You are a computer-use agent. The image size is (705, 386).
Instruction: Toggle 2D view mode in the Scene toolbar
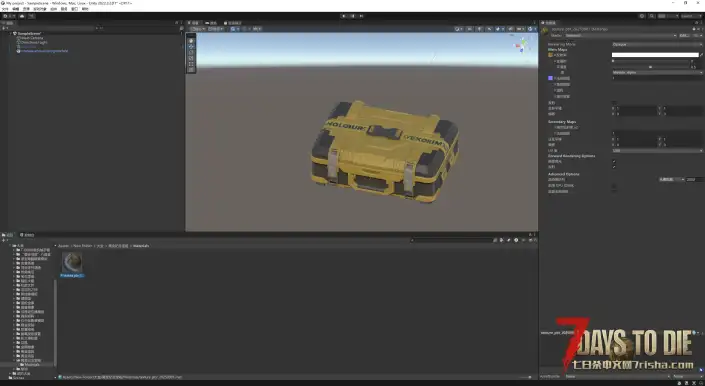click(x=470, y=29)
